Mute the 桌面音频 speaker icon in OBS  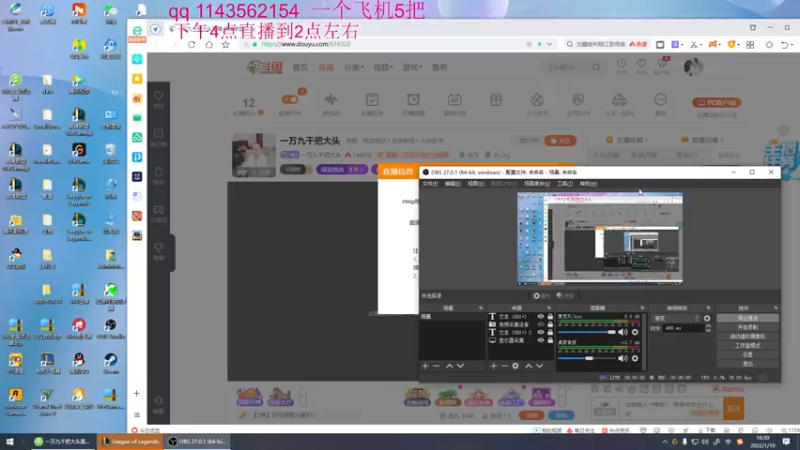pos(622,359)
